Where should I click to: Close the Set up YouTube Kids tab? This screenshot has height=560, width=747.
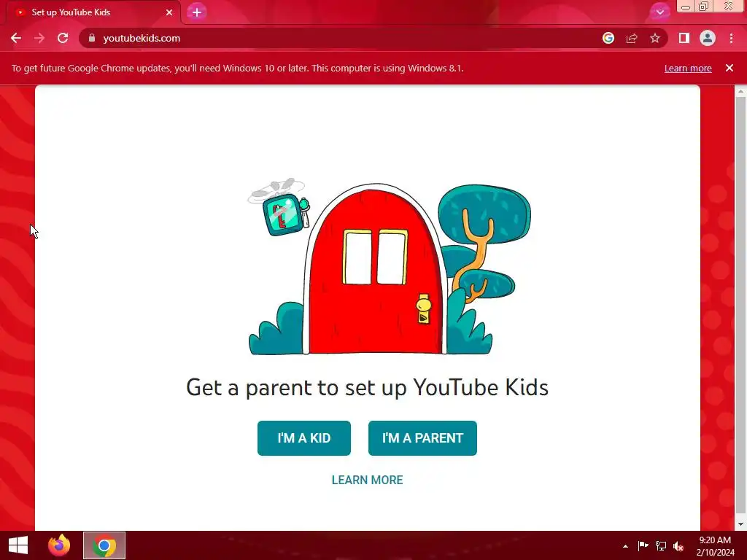click(169, 12)
